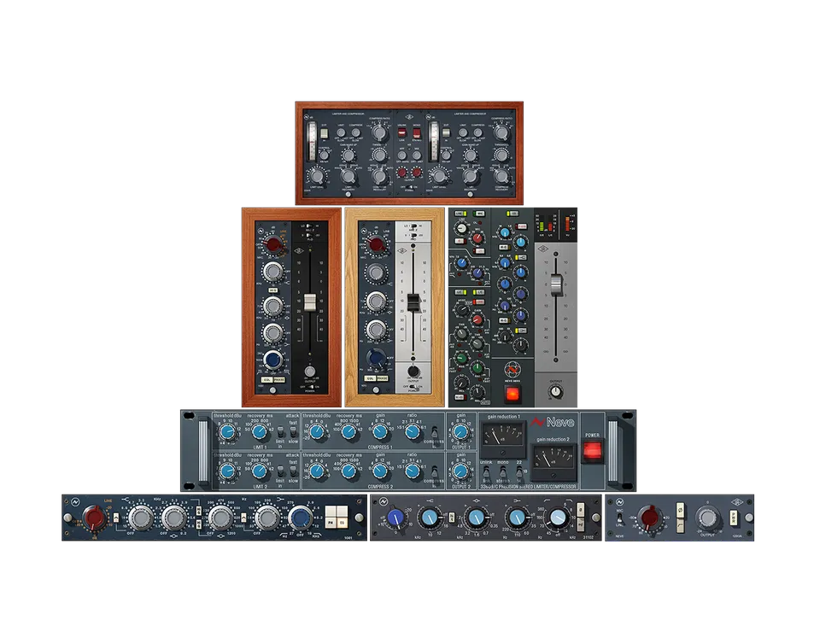820x644 pixels.
Task: Adjust the COMPRESS 1 ratio knob
Action: 413,432
